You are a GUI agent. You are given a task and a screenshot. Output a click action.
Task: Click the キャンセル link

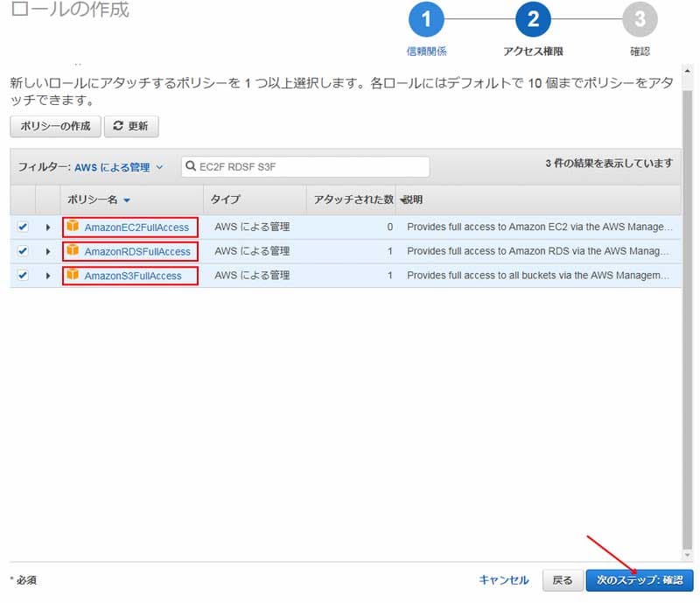(x=504, y=580)
